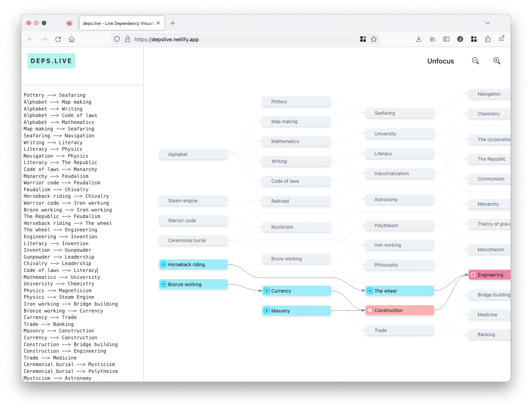The image size is (532, 410).
Task: Open the browser home page
Action: tap(71, 39)
